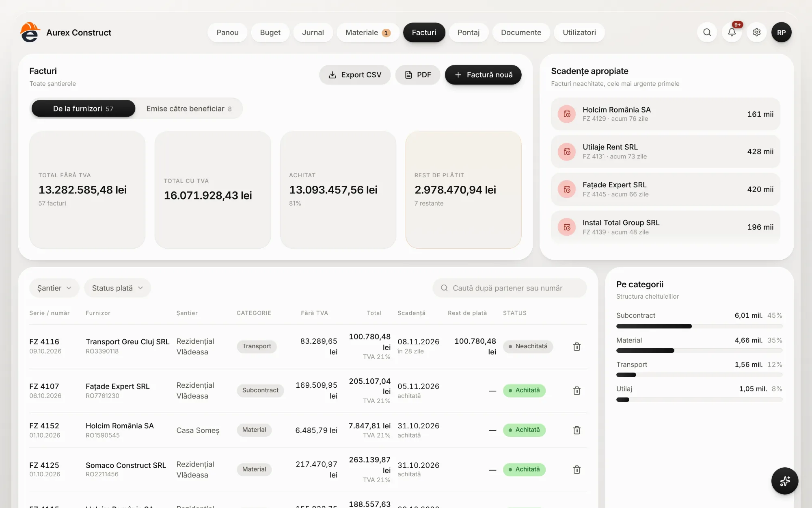Click the Neachitată status pill for FZ 4116
Viewport: 812px width, 508px height.
pos(528,346)
